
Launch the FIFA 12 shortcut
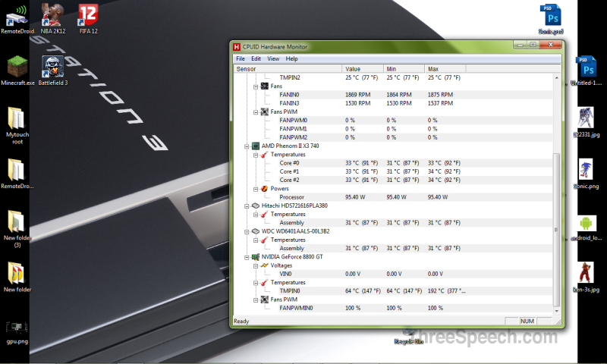pos(88,18)
